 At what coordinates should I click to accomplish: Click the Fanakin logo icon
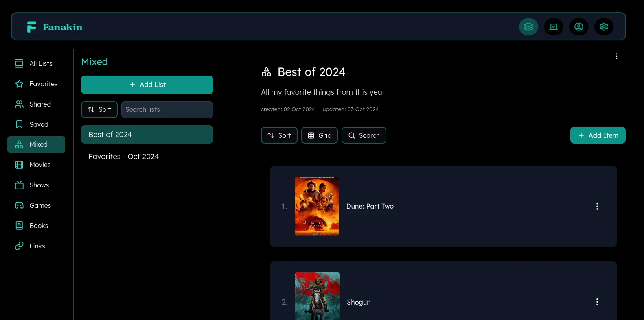[x=31, y=27]
